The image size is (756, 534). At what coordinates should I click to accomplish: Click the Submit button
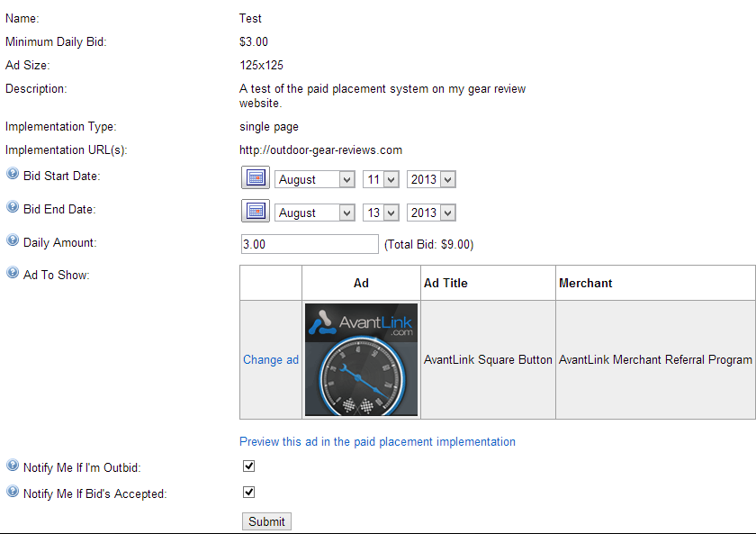tap(266, 521)
